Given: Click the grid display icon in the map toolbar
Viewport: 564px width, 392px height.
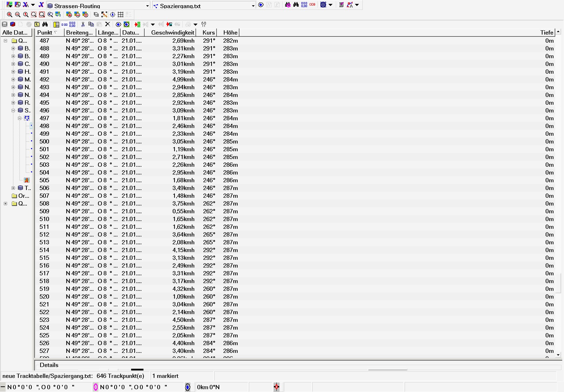Looking at the screenshot, I should [x=121, y=14].
